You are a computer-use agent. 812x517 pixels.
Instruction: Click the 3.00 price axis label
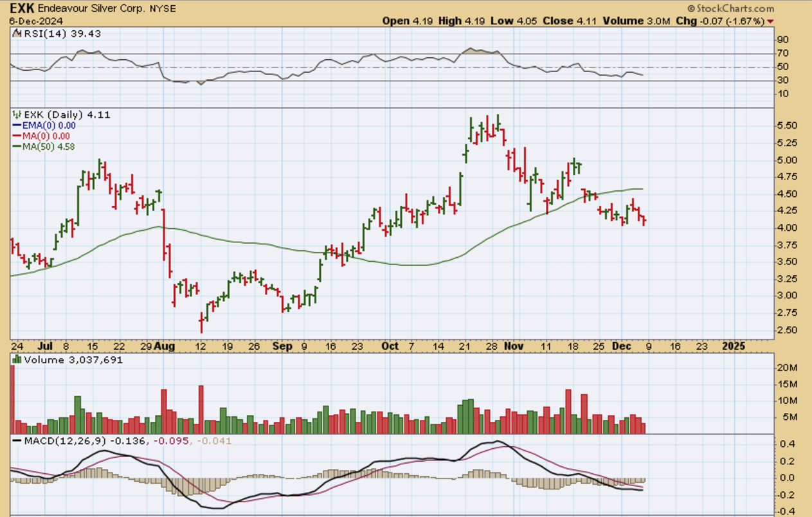[787, 296]
